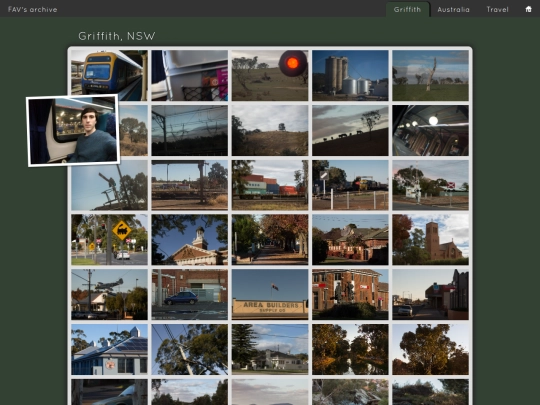Viewport: 540px width, 405px height.
Task: Open the train seat pocket thumbnail
Action: click(x=190, y=75)
